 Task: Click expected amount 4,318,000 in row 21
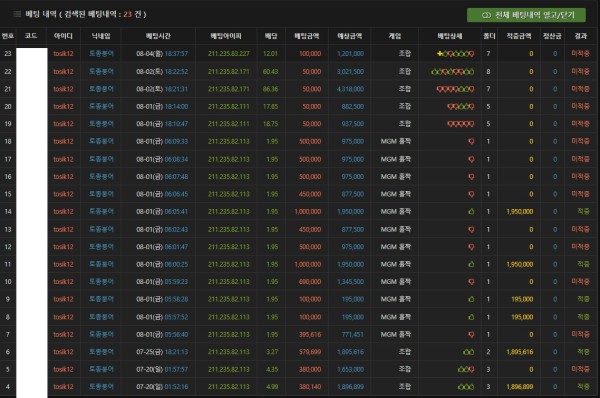[x=351, y=89]
